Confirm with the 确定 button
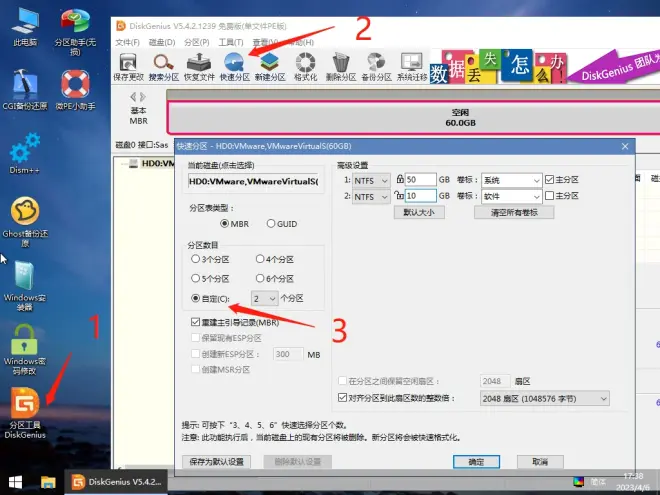660x495 pixels. tap(476, 462)
